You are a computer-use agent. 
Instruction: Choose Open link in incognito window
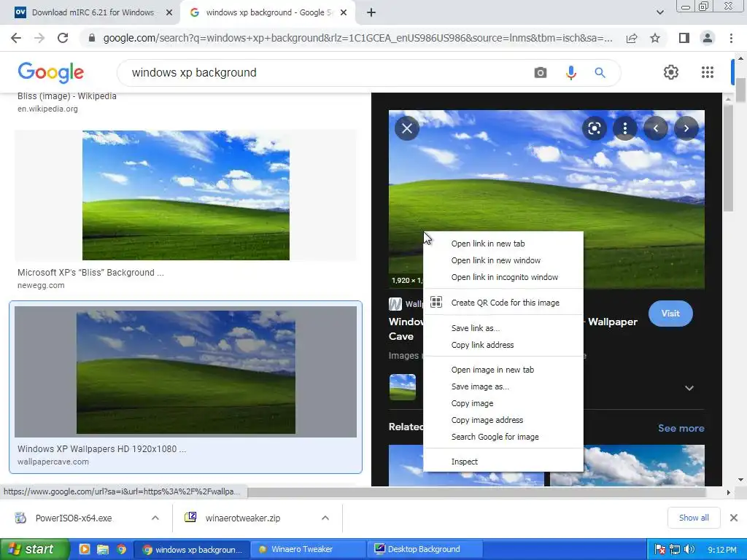coord(503,277)
